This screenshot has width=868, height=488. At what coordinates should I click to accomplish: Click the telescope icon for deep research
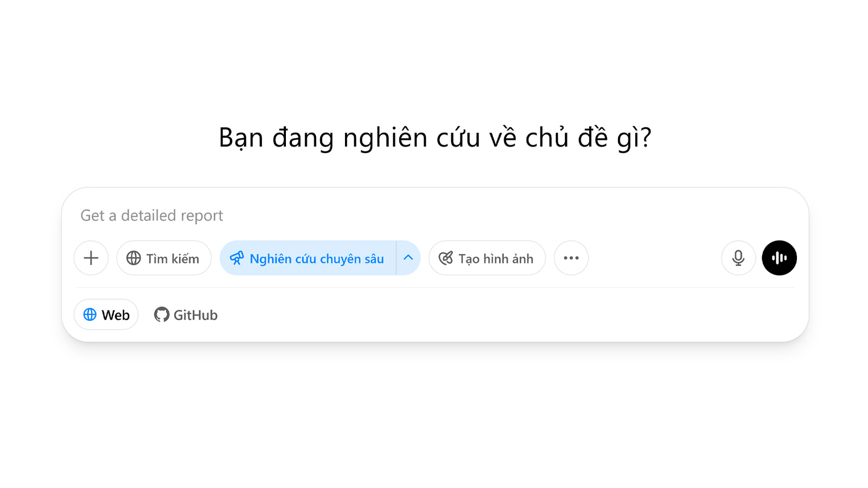click(237, 258)
